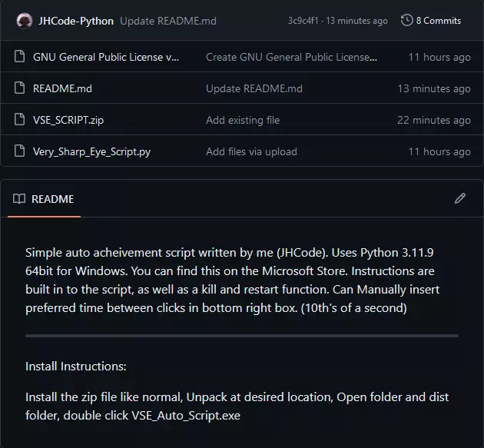The width and height of the screenshot is (484, 448).
Task: Open the Very_Sharp_Eye_Script.py file
Action: (x=91, y=151)
